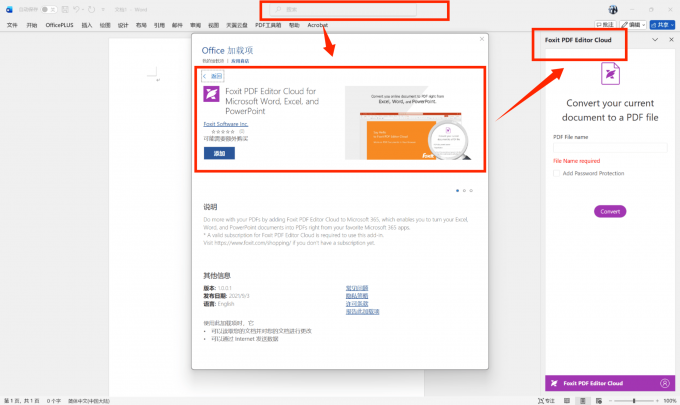Screen dimensions: 680x405
Task: Click the purple Convert button
Action: (610, 211)
